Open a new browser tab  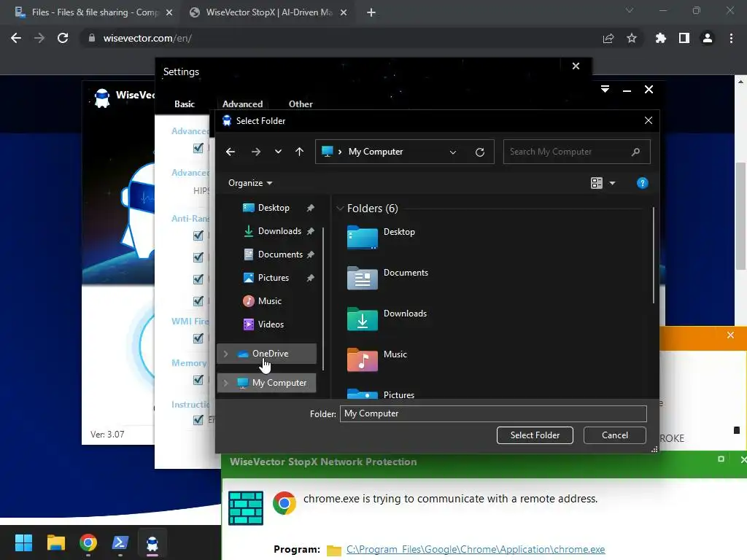point(371,12)
